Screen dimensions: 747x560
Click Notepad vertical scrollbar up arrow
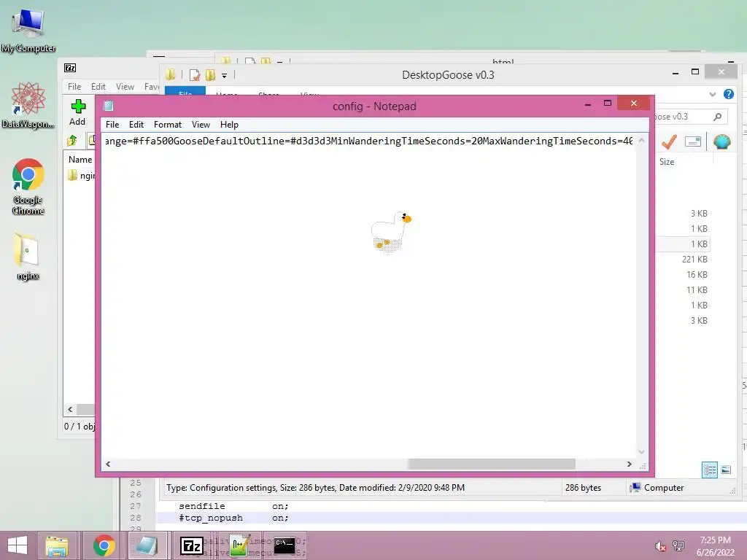pyautogui.click(x=641, y=141)
